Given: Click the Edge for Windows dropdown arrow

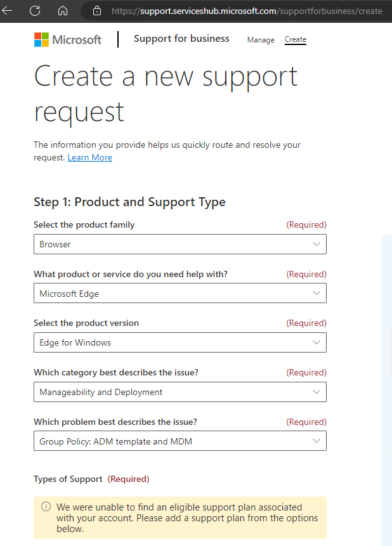Looking at the screenshot, I should tap(317, 342).
